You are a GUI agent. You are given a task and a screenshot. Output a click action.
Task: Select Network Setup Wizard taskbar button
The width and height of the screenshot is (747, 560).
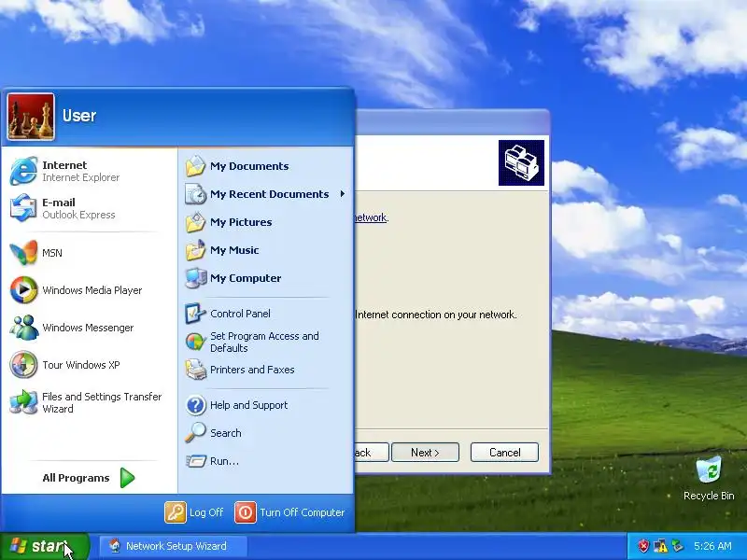point(174,546)
